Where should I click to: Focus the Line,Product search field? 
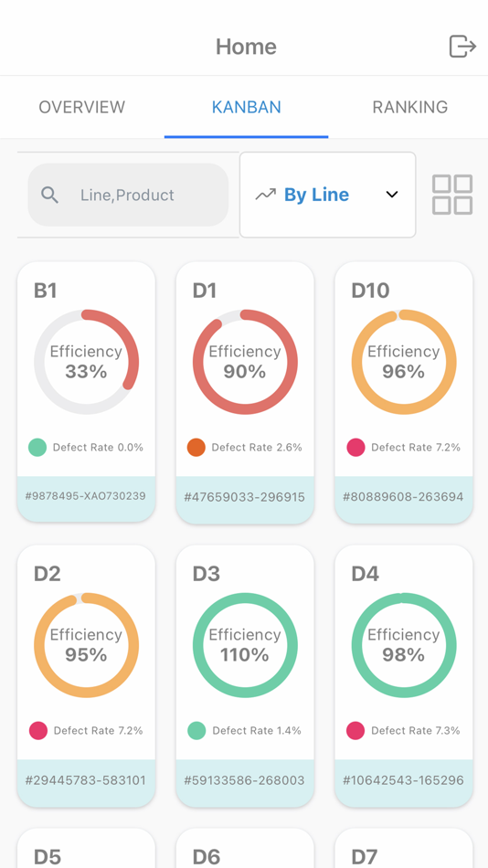(128, 195)
